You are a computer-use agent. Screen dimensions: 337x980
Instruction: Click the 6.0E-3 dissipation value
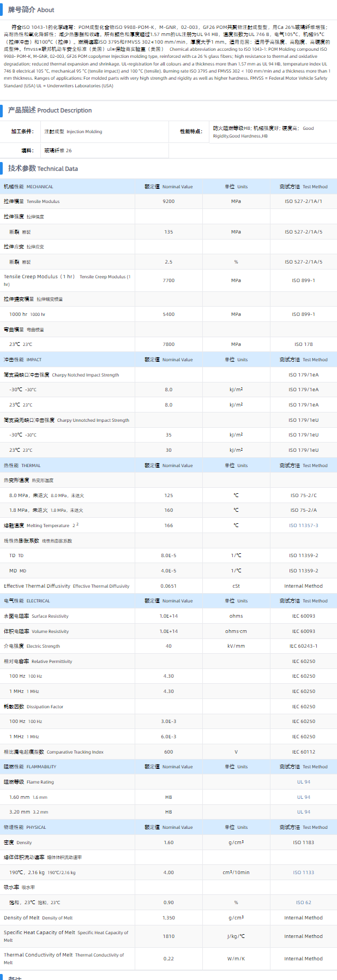(x=168, y=737)
